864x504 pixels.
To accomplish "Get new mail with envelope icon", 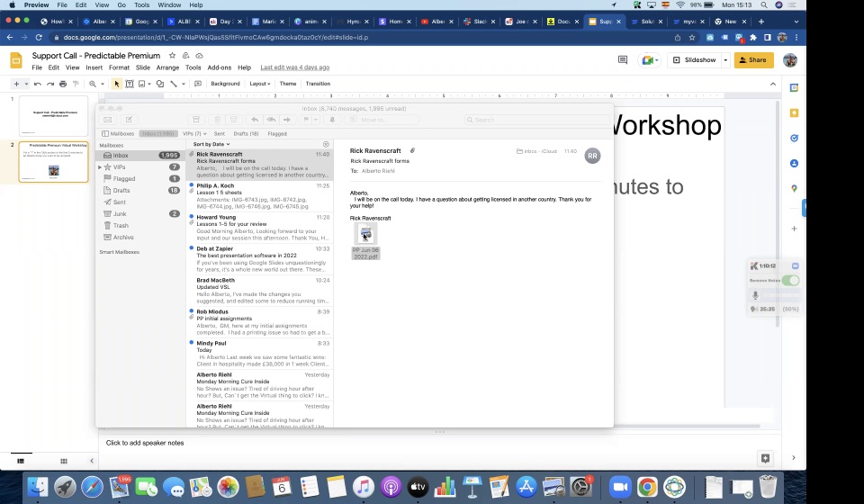I will (x=107, y=120).
